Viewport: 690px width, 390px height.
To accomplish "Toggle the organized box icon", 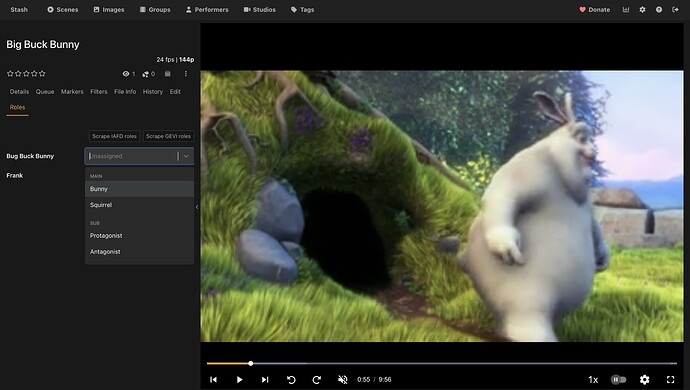I will (x=168, y=74).
